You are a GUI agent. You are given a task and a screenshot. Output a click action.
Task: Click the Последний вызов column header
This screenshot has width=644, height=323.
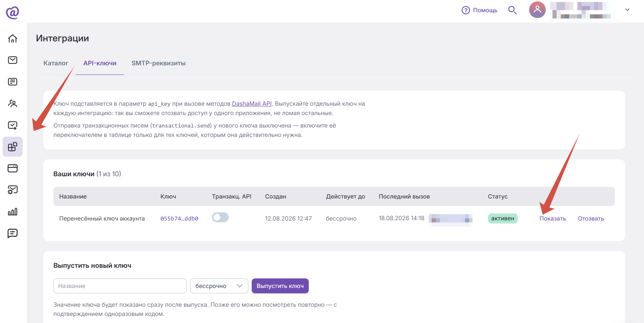pos(404,196)
